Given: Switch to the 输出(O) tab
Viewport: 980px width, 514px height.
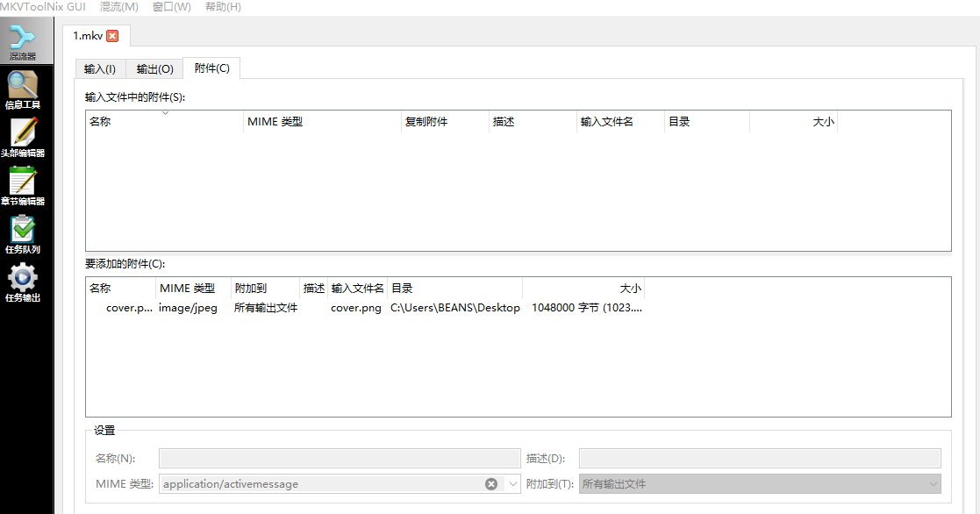Looking at the screenshot, I should point(154,68).
